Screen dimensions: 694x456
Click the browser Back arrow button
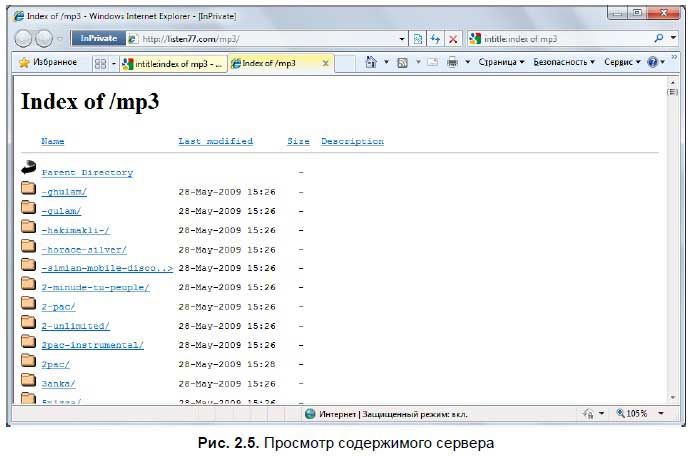[24, 39]
